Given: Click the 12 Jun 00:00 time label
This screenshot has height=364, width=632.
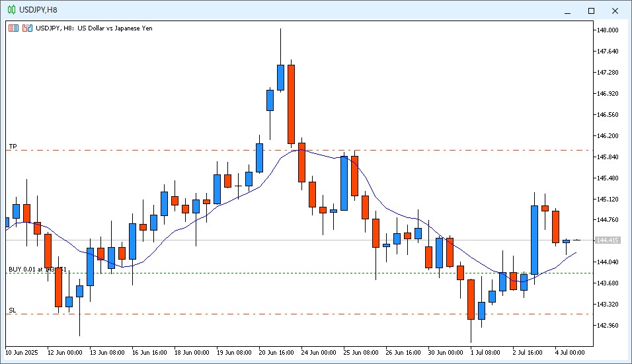Looking at the screenshot, I should pyautogui.click(x=65, y=353).
